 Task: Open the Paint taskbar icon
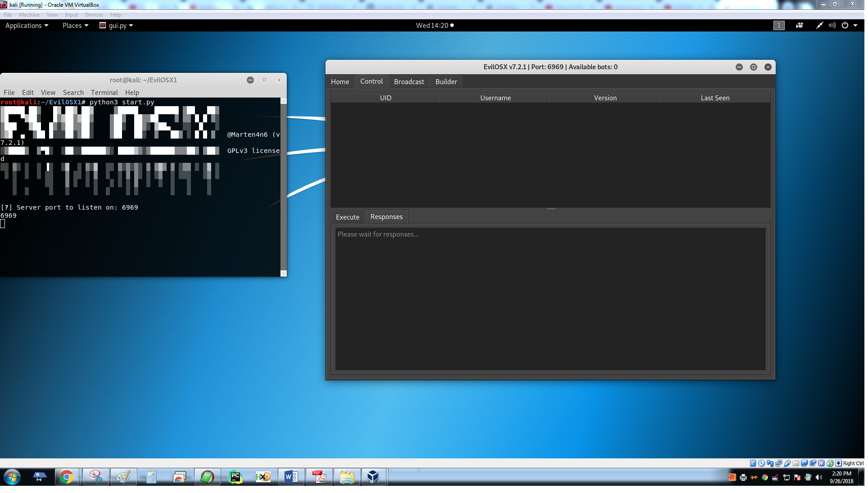(123, 477)
